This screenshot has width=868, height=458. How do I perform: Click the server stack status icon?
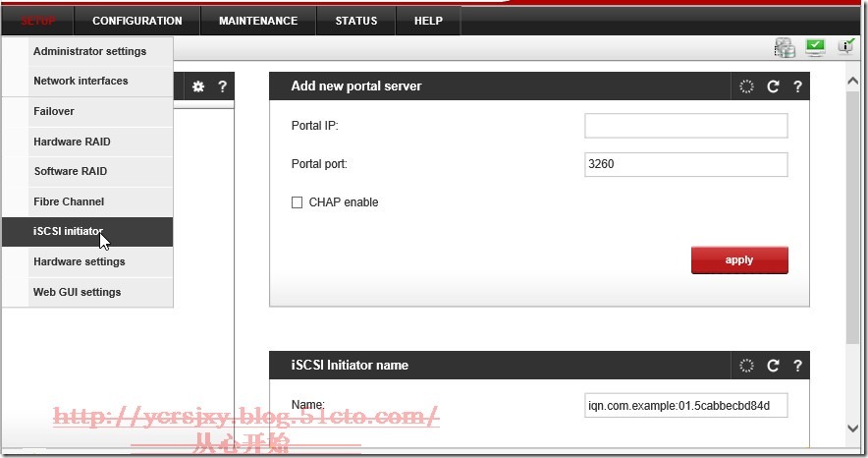point(785,47)
